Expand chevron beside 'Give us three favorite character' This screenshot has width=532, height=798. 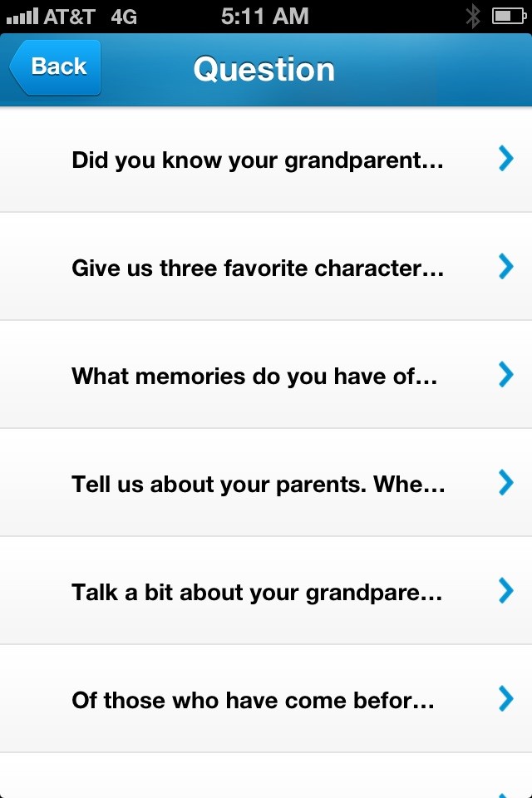click(x=505, y=266)
